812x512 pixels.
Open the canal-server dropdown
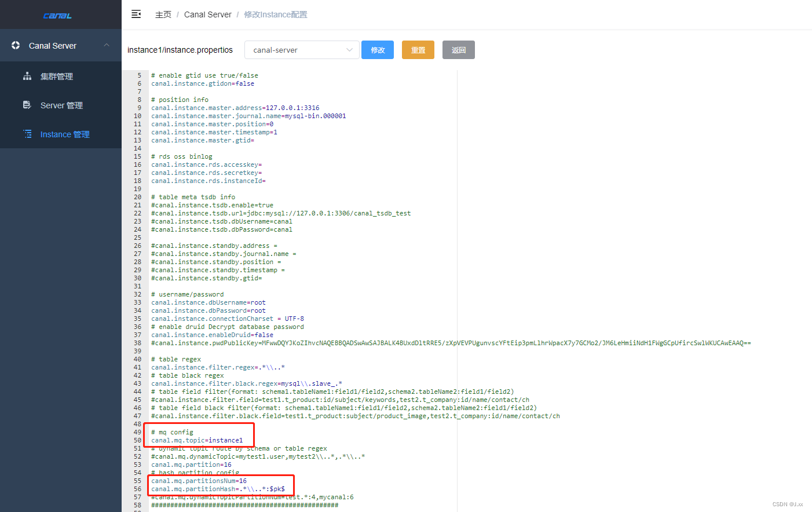pyautogui.click(x=302, y=50)
